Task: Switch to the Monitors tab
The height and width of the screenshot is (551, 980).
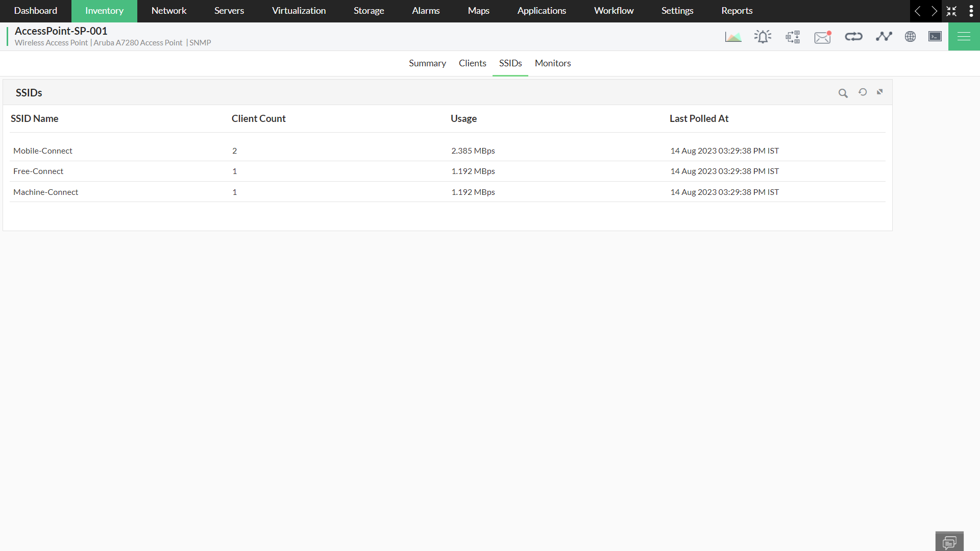Action: coord(552,63)
